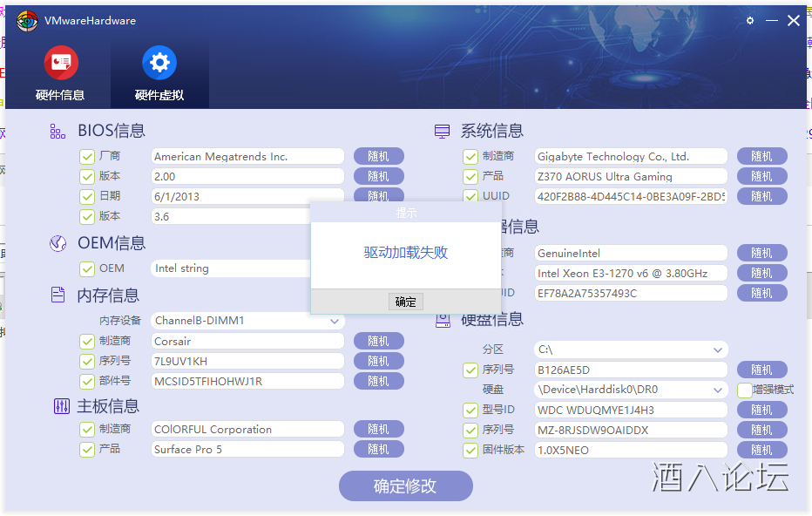812x516 pixels.
Task: Minimize the VMwareHardware window
Action: pos(772,21)
